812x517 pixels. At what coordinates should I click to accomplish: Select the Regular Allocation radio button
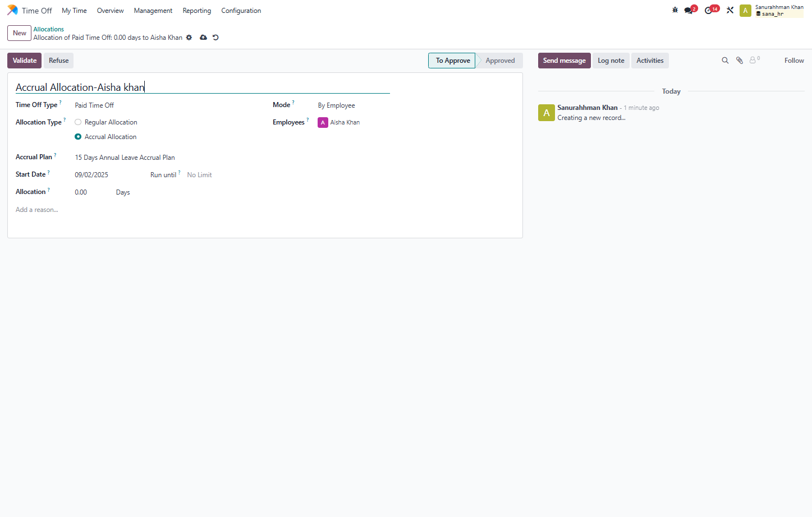pyautogui.click(x=78, y=122)
